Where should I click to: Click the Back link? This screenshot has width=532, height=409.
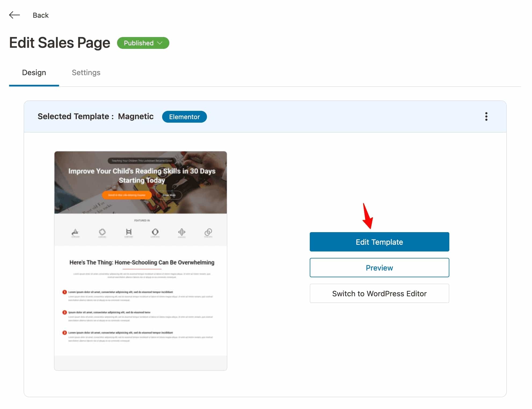(41, 15)
